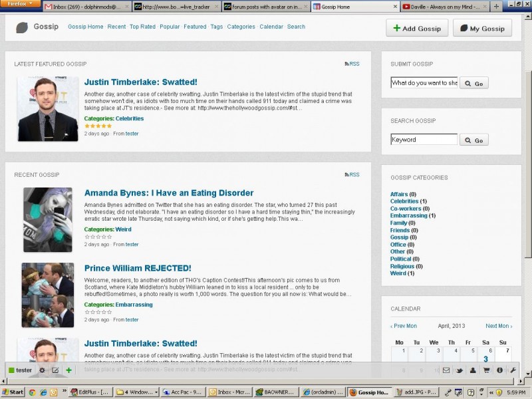Screen dimensions: 532x399
Task: Open the Embarrassing category in sidebar
Action: coord(408,215)
